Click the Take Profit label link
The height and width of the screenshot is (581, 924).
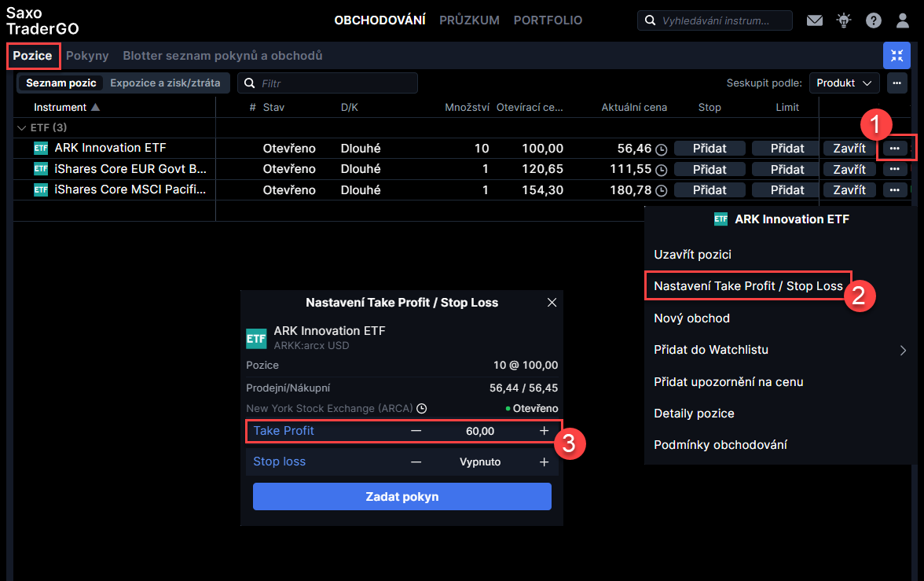[x=284, y=431]
